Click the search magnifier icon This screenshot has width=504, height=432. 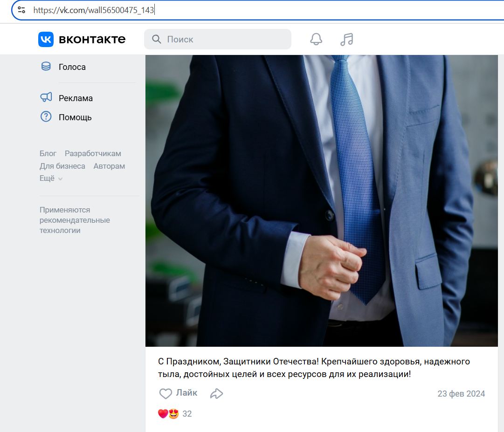click(157, 39)
